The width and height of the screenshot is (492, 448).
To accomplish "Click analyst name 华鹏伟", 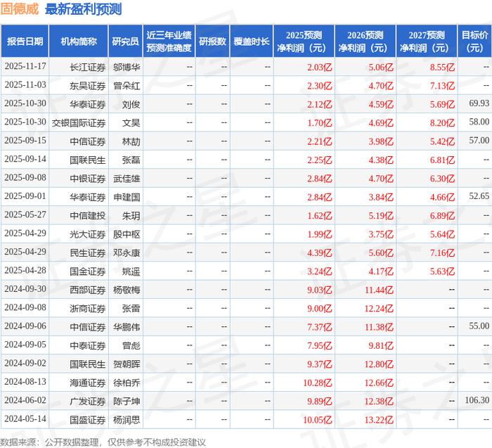I will 127,327.
